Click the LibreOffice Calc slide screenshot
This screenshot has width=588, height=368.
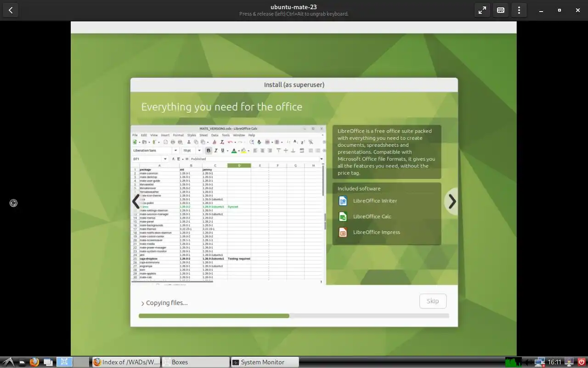[228, 205]
